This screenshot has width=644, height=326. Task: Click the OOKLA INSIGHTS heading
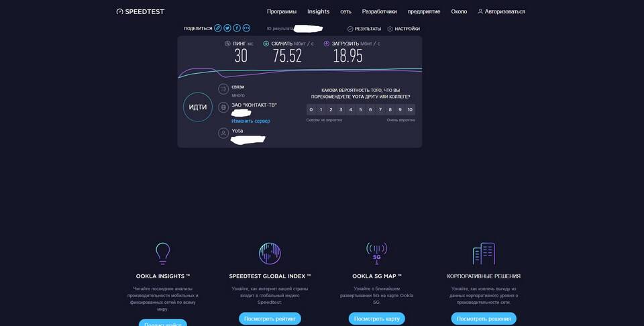pos(162,276)
